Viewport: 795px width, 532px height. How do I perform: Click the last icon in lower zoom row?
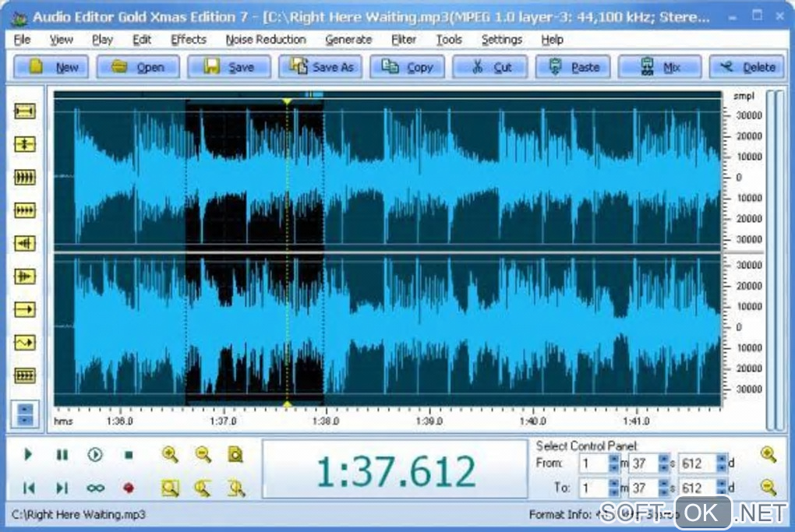[236, 488]
